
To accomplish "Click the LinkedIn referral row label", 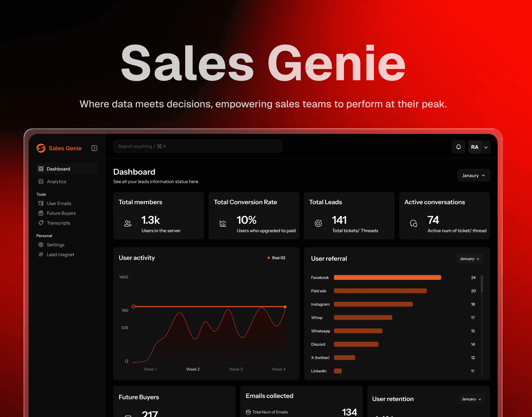I will [319, 371].
